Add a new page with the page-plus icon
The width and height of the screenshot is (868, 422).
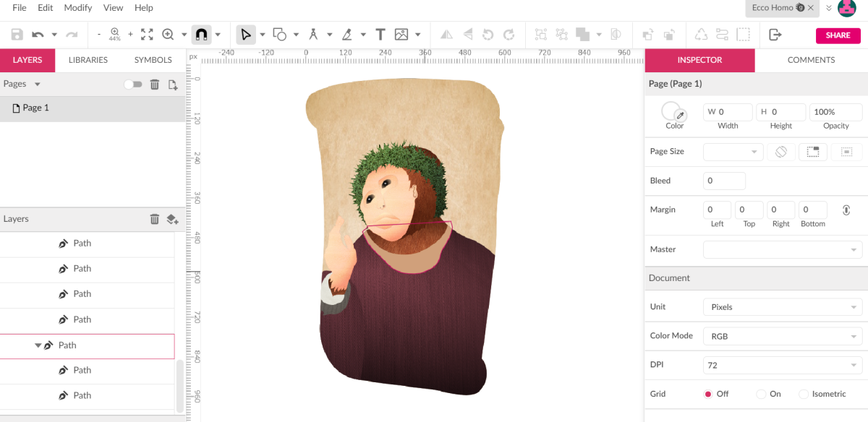tap(173, 85)
